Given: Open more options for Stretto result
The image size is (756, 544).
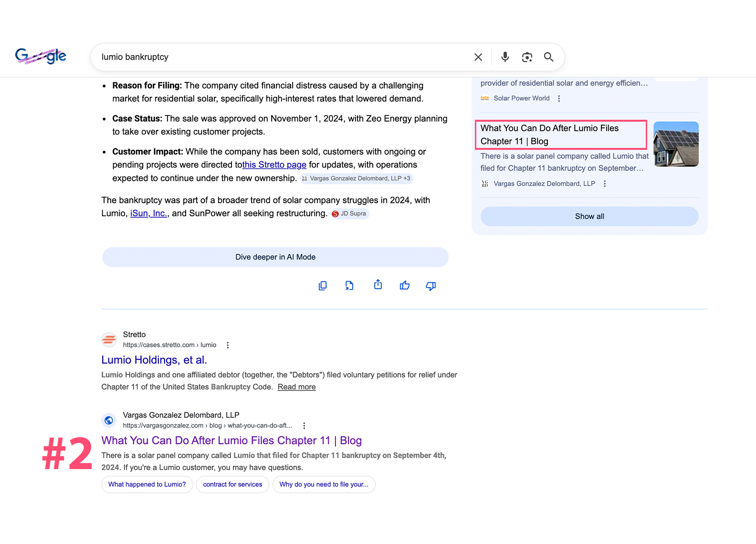Looking at the screenshot, I should [228, 345].
